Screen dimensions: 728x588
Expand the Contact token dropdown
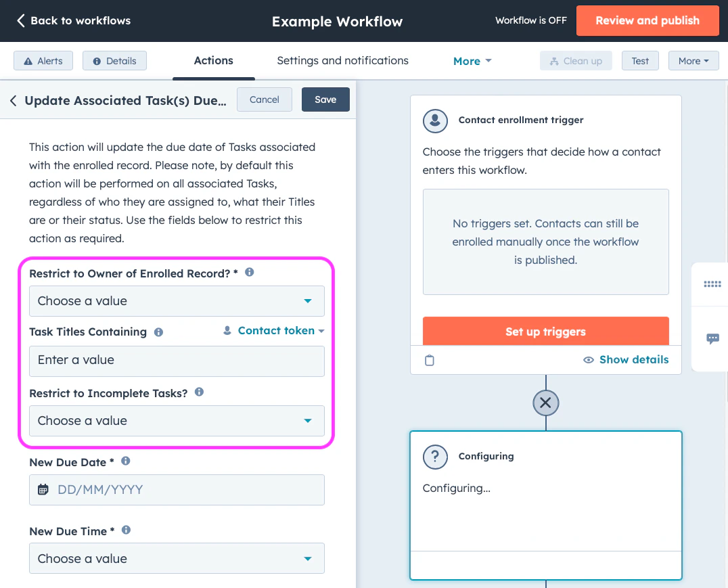pos(273,331)
